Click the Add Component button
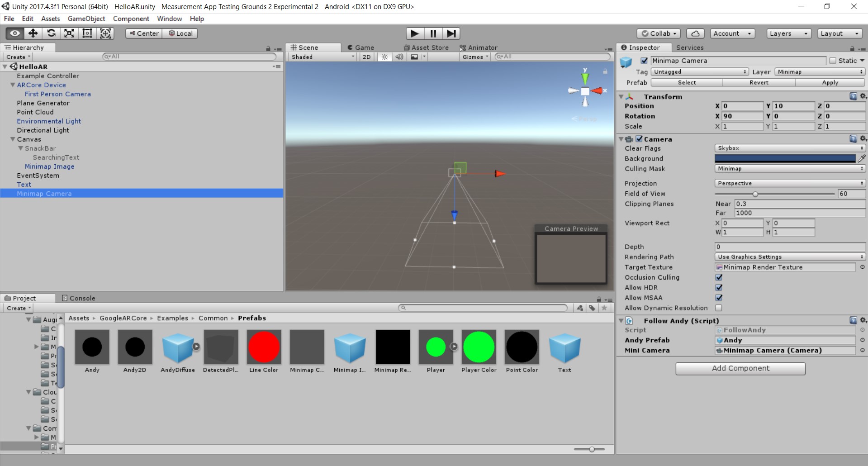 click(740, 368)
